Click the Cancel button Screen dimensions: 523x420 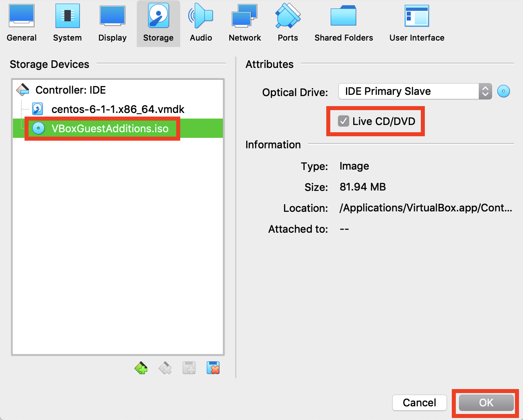click(420, 403)
